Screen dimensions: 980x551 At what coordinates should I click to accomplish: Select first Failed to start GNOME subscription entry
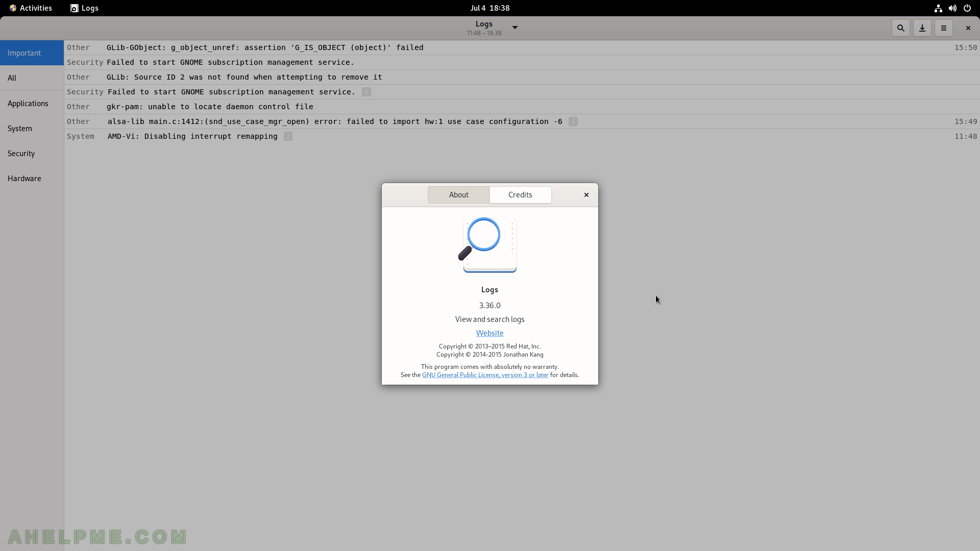pos(522,62)
